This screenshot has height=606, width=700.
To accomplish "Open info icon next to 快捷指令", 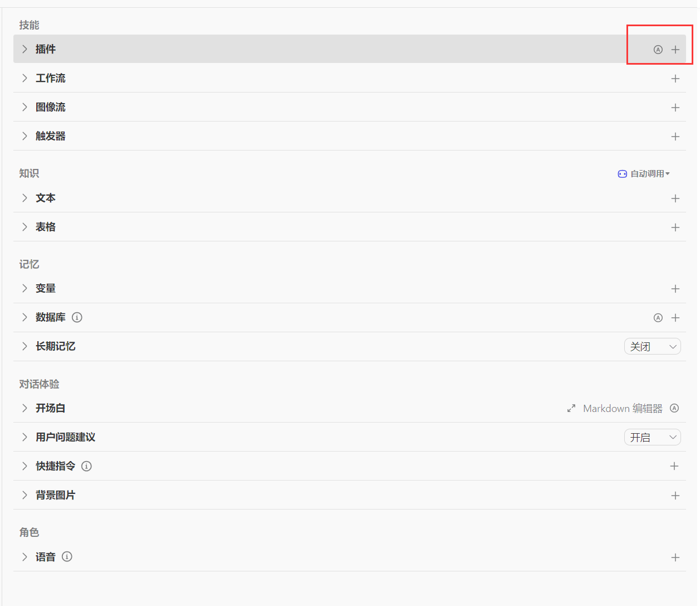I will click(x=86, y=466).
